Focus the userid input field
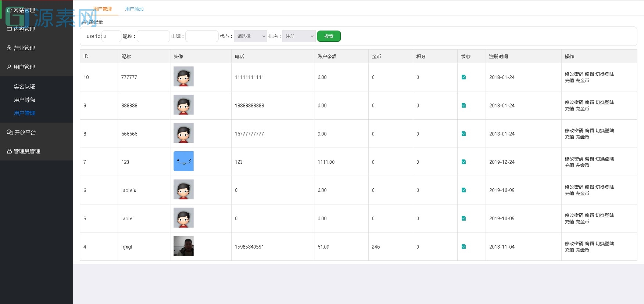The image size is (644, 304). click(111, 36)
